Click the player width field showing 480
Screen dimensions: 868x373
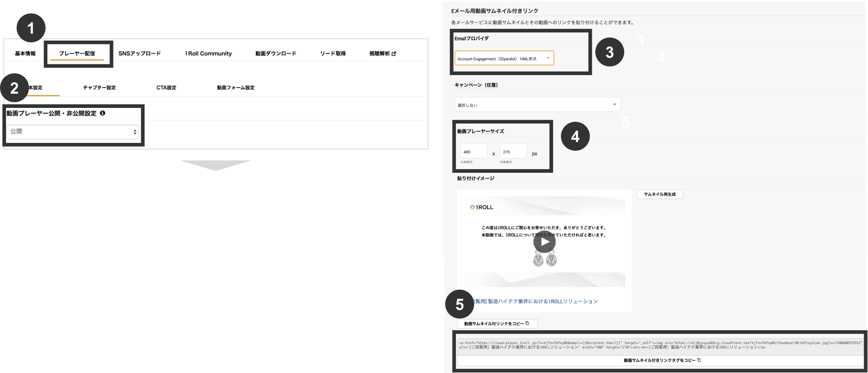coord(473,152)
